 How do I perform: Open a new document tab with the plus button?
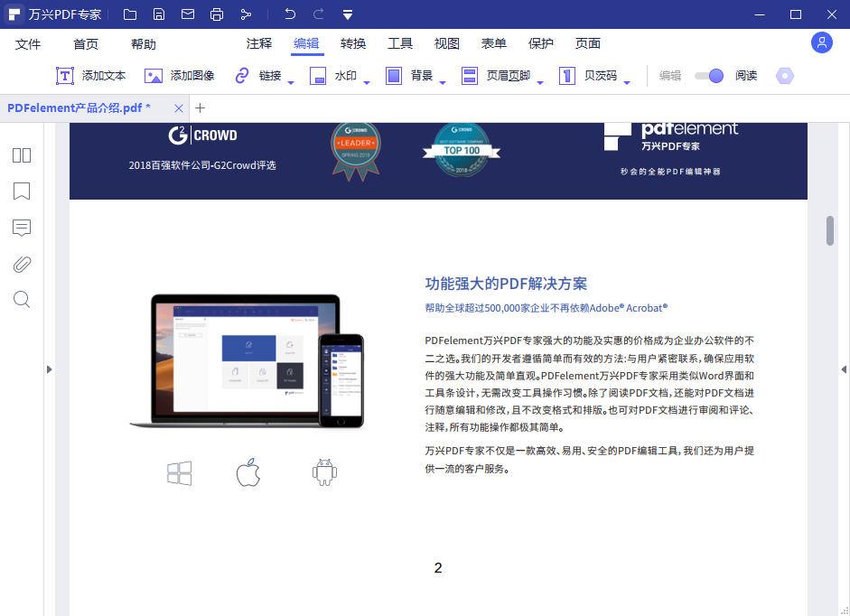(200, 107)
